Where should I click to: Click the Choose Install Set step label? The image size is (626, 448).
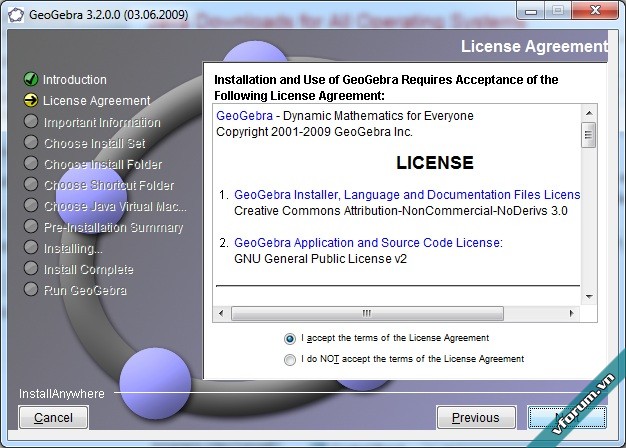tap(95, 143)
